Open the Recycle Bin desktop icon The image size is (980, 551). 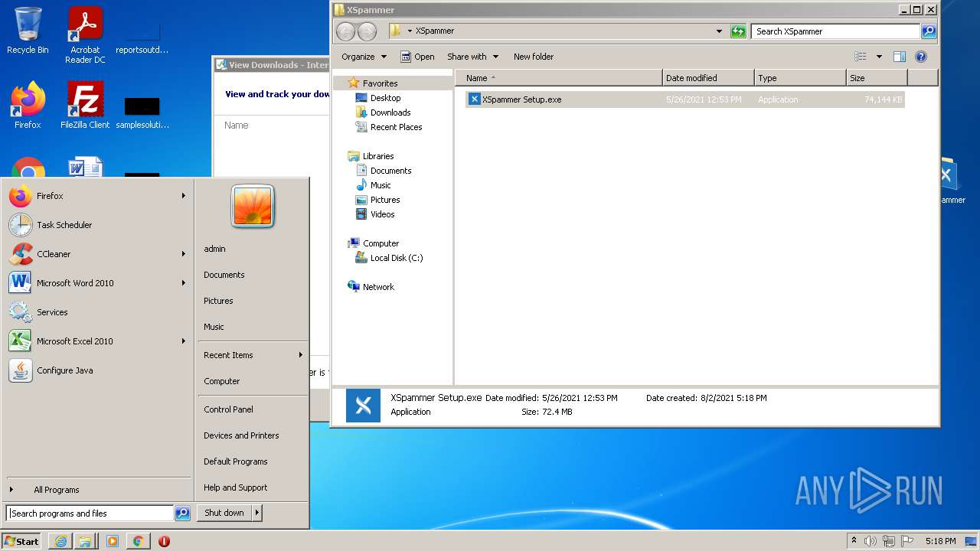click(x=28, y=31)
